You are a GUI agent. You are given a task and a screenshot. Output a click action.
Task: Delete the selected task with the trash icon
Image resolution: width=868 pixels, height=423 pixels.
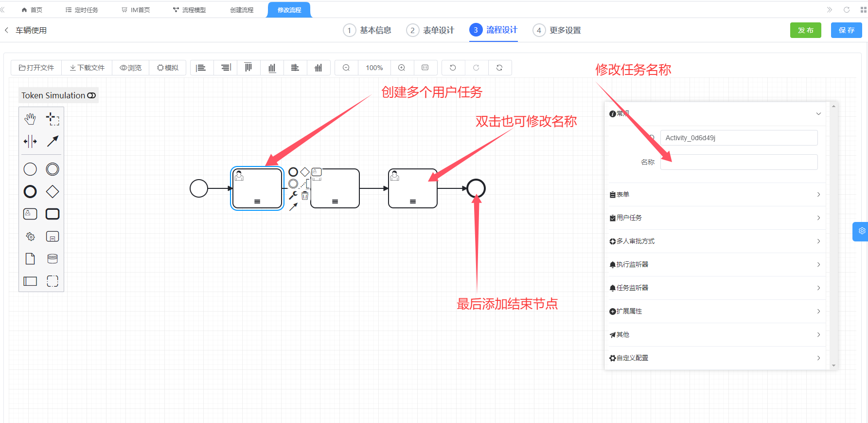(x=305, y=196)
